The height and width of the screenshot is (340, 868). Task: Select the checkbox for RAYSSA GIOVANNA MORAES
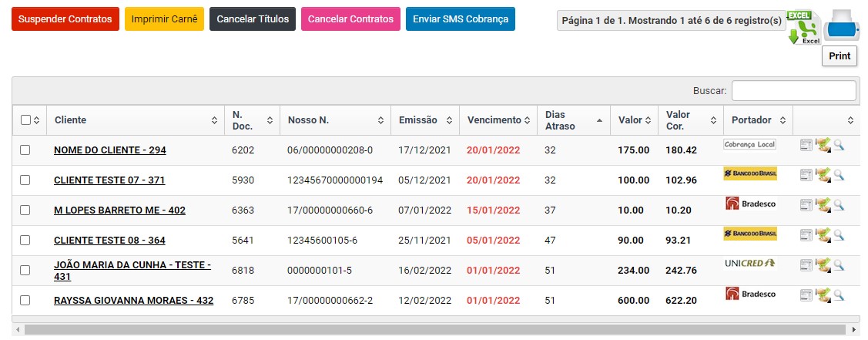(x=25, y=301)
